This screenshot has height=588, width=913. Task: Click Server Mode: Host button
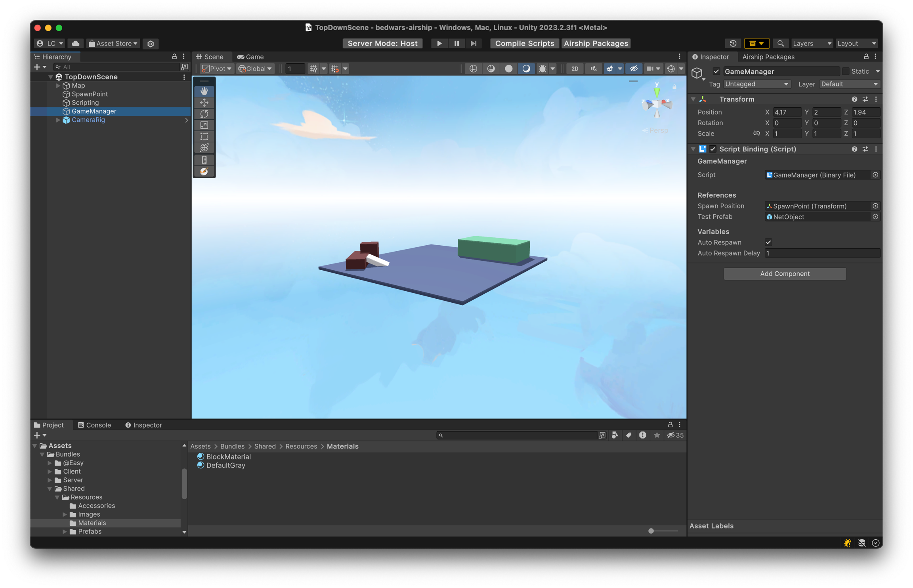click(x=382, y=43)
